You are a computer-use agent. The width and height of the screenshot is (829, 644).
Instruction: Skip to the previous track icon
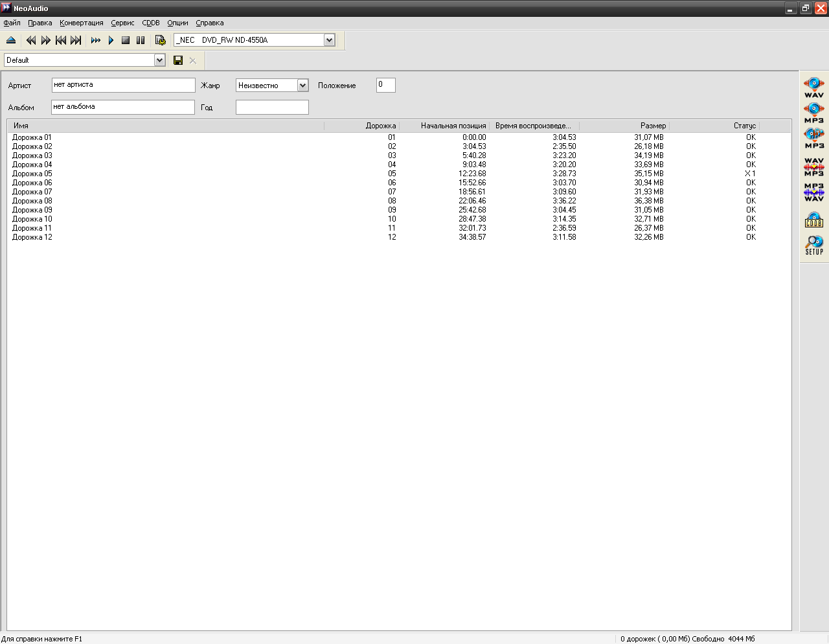click(x=61, y=40)
